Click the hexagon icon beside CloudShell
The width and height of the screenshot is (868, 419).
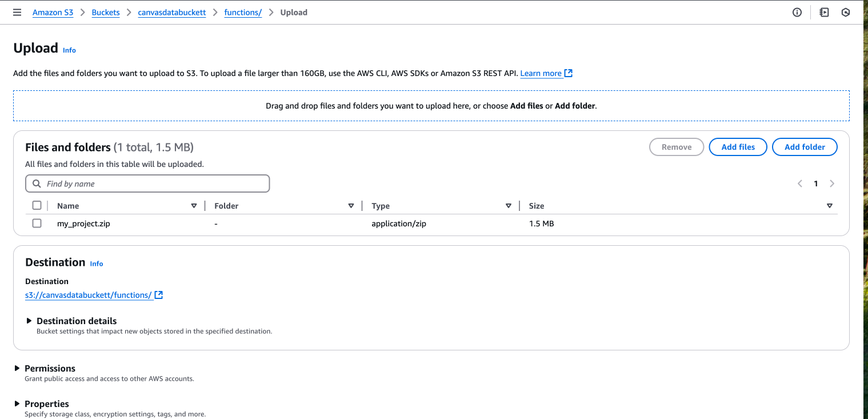pos(846,12)
